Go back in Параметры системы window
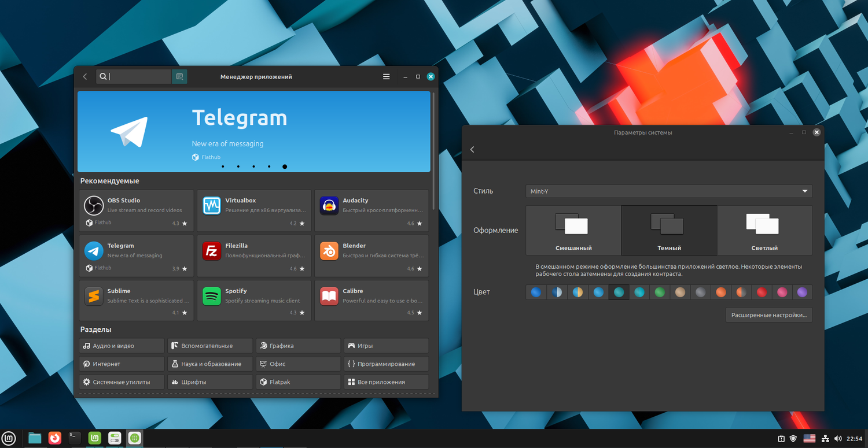Image resolution: width=868 pixels, height=448 pixels. 472,150
